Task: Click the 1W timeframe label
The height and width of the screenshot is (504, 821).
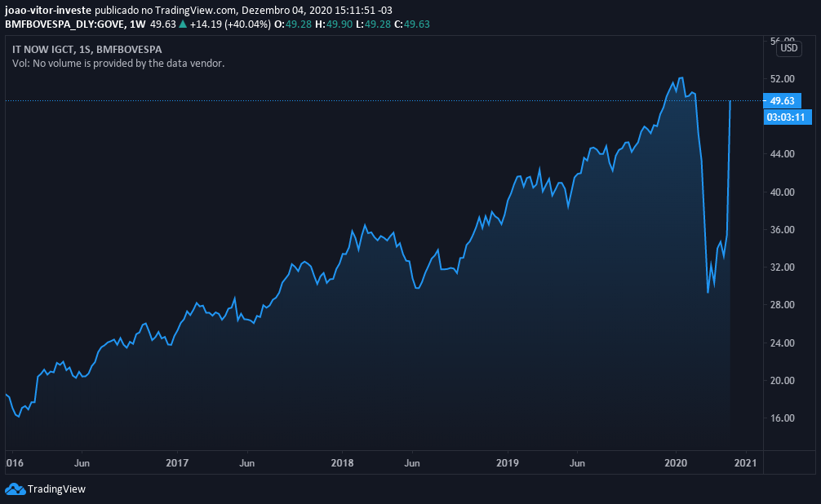Action: pyautogui.click(x=138, y=24)
